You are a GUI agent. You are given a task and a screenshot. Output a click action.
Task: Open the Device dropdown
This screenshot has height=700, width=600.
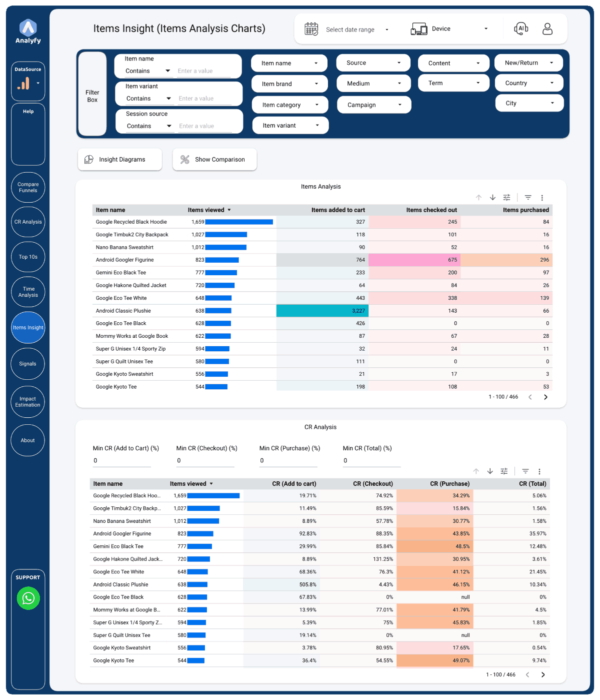pyautogui.click(x=459, y=29)
